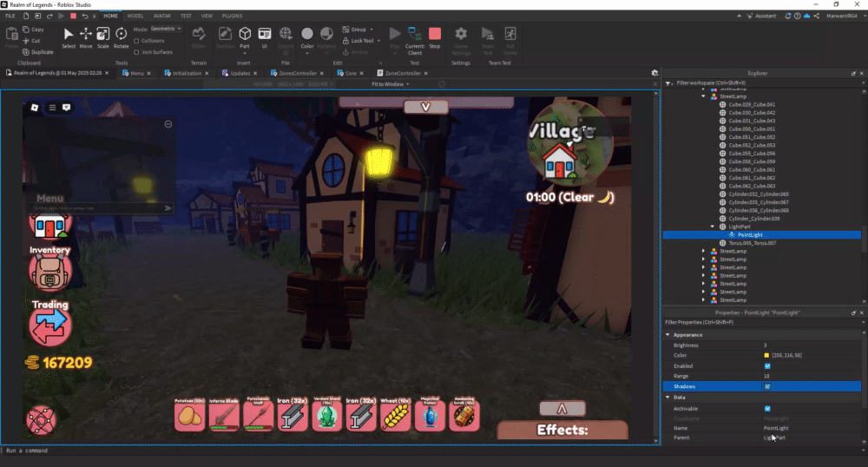The width and height of the screenshot is (868, 467).
Task: Open the MODEL ribbon tab
Action: (x=135, y=16)
